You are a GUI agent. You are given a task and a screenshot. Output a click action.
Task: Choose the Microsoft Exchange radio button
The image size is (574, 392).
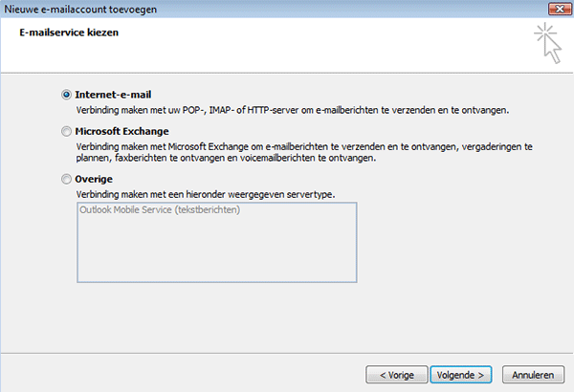[66, 132]
